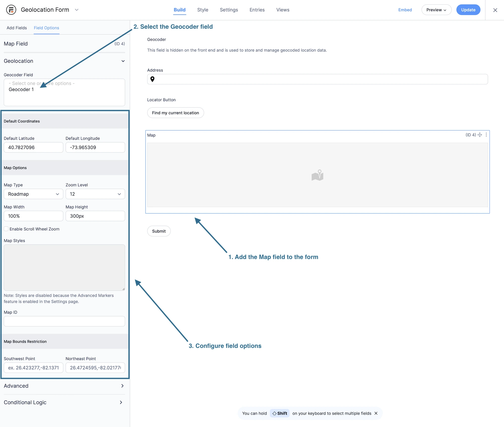Open the Map Type dropdown

click(x=33, y=194)
